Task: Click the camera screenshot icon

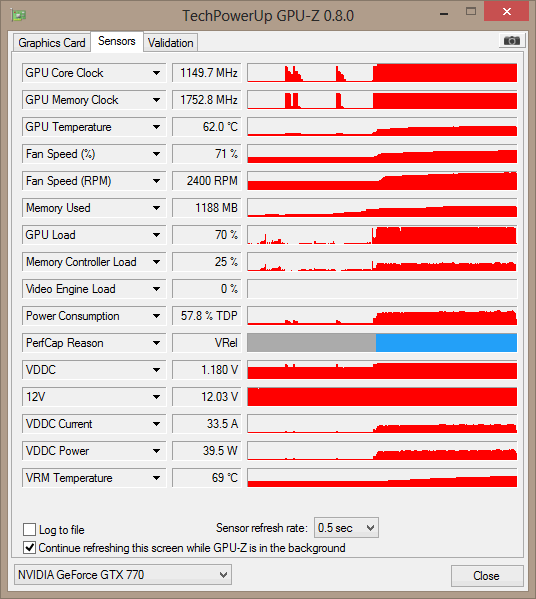Action: [512, 40]
